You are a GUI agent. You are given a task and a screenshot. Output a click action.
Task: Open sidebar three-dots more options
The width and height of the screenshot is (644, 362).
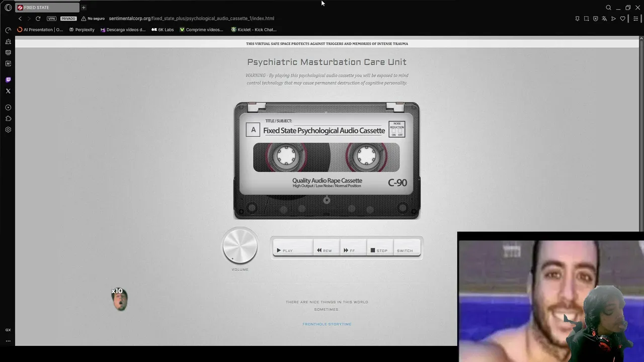pos(8,341)
